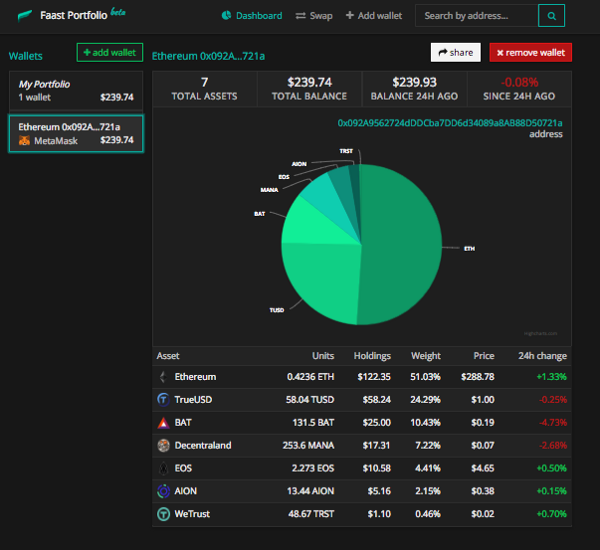Click the -4.73% BAT change value
The height and width of the screenshot is (550, 600).
pyautogui.click(x=553, y=423)
